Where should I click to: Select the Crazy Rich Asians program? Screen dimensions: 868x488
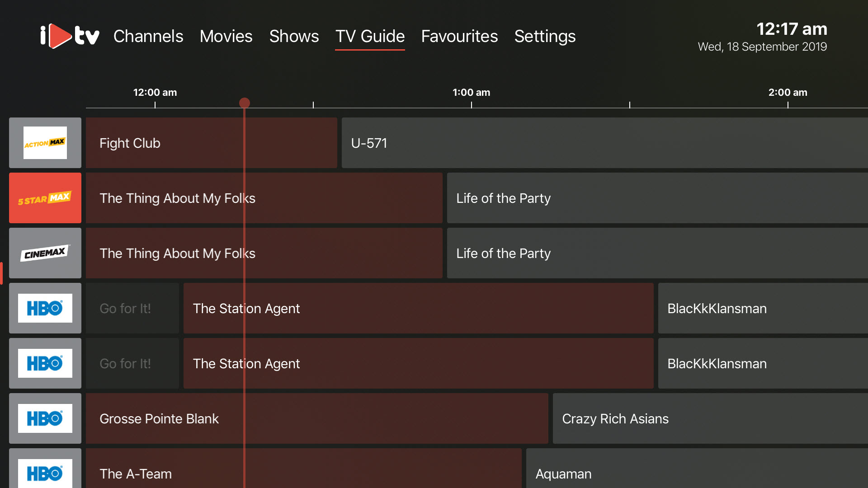(x=710, y=418)
